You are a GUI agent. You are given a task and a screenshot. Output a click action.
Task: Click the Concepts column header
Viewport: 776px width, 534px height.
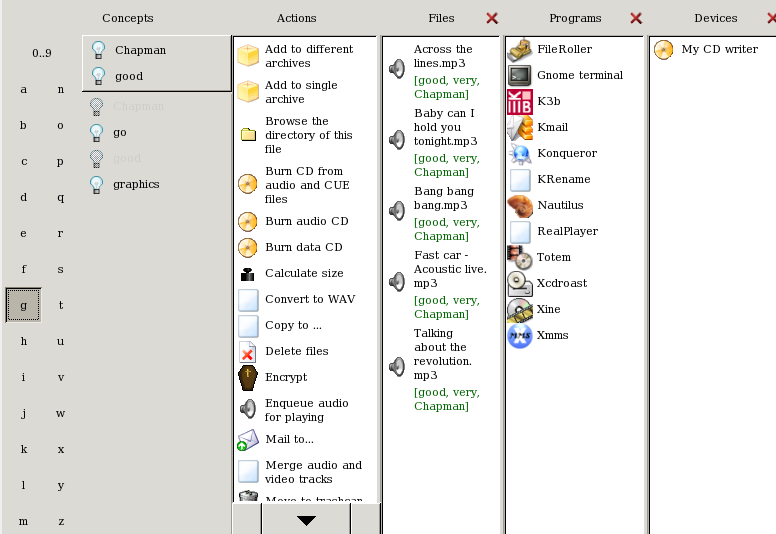tap(127, 18)
